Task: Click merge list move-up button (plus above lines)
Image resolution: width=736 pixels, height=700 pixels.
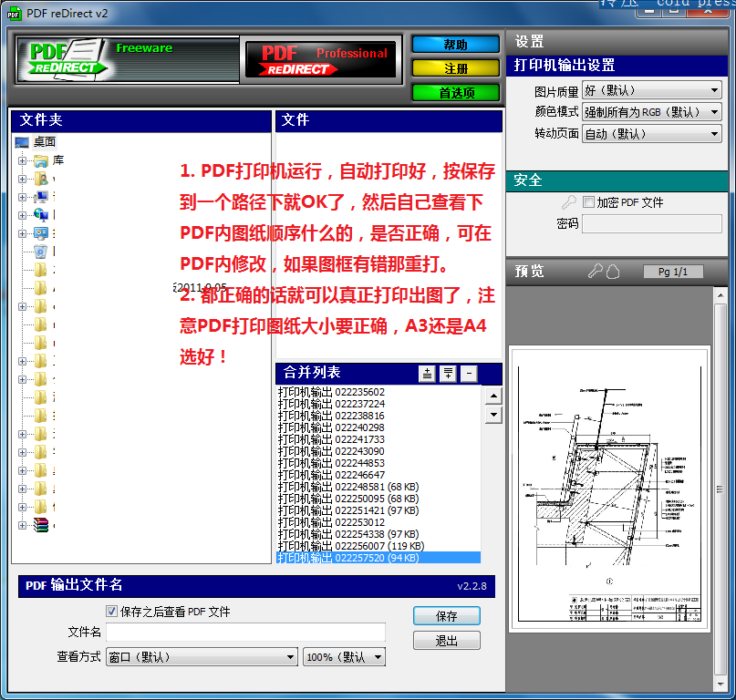Action: [x=427, y=374]
